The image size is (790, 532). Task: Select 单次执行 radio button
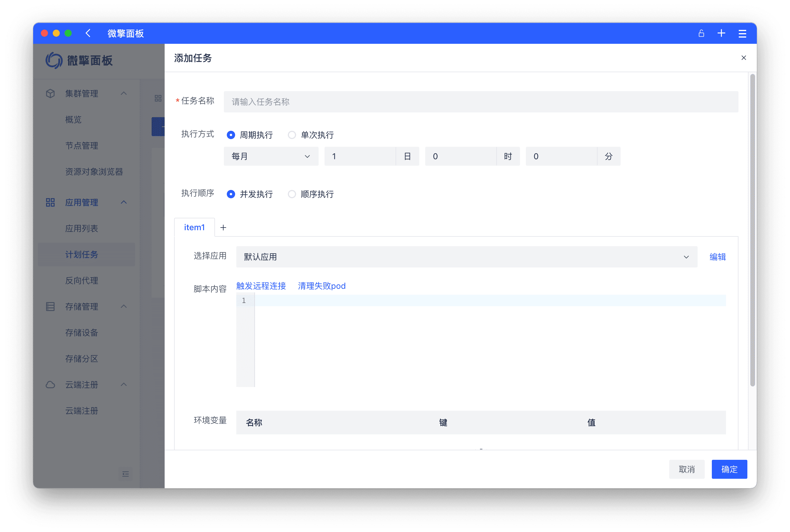pos(292,135)
